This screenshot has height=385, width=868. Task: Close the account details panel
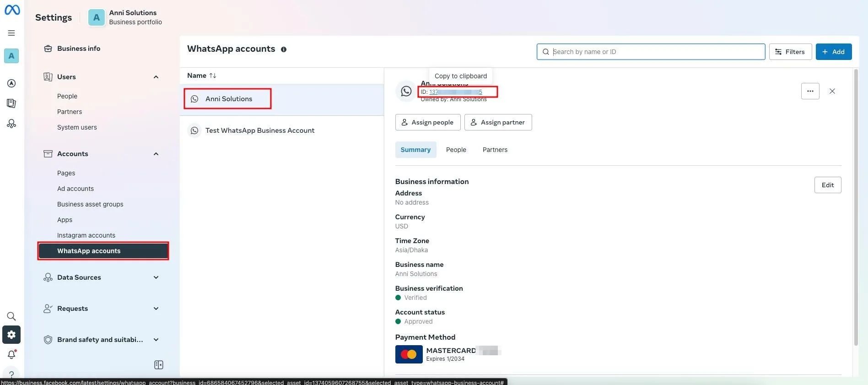click(x=832, y=91)
